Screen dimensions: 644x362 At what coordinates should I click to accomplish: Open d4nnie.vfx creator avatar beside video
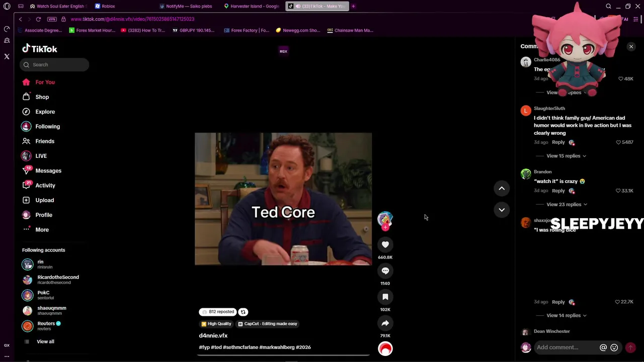click(385, 219)
